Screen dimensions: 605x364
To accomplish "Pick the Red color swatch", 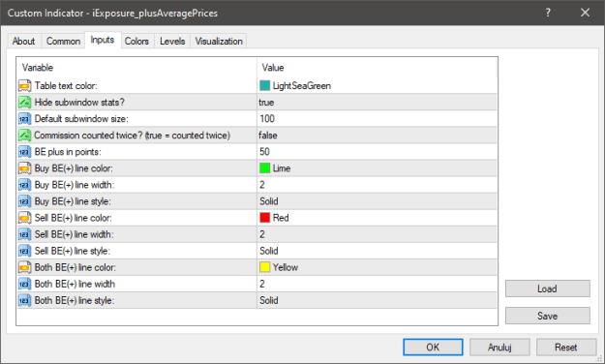I will tap(264, 218).
